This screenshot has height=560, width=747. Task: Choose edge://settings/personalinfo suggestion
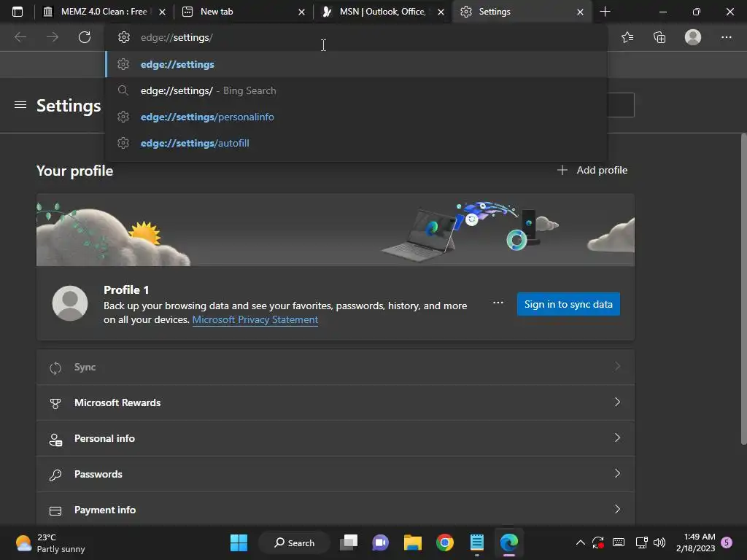[x=356, y=117]
